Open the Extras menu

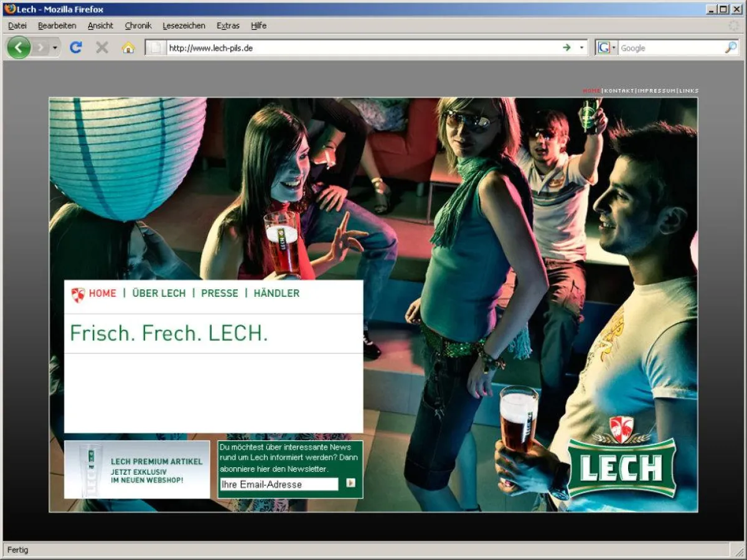[228, 26]
